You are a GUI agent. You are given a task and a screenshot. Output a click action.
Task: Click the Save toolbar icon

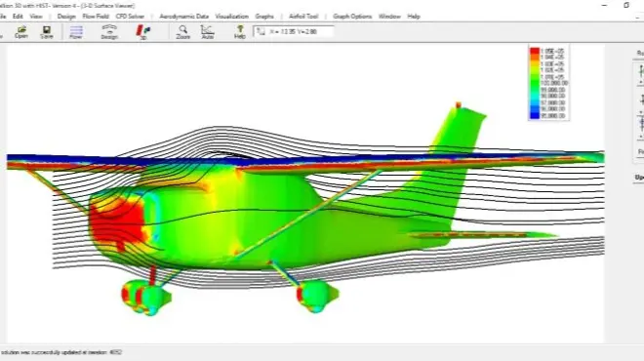coord(47,31)
